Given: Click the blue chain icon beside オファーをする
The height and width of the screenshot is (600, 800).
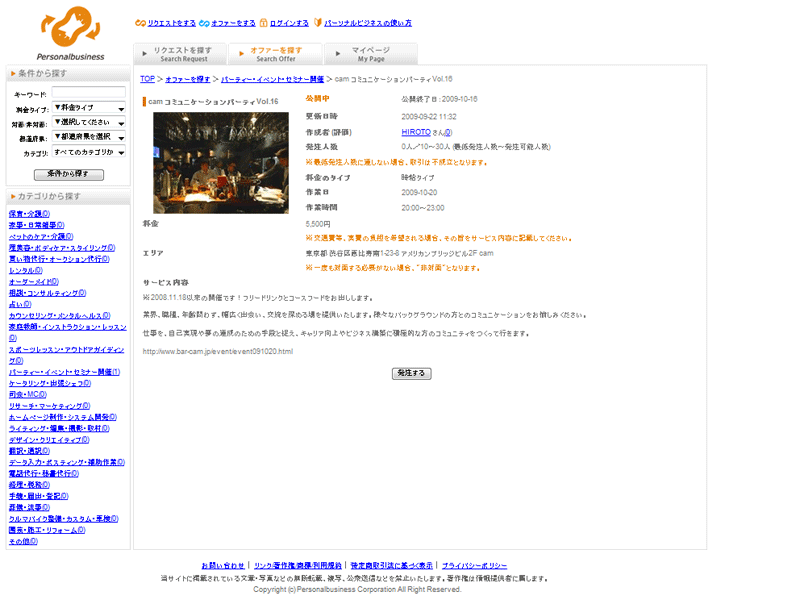Looking at the screenshot, I should (x=204, y=23).
